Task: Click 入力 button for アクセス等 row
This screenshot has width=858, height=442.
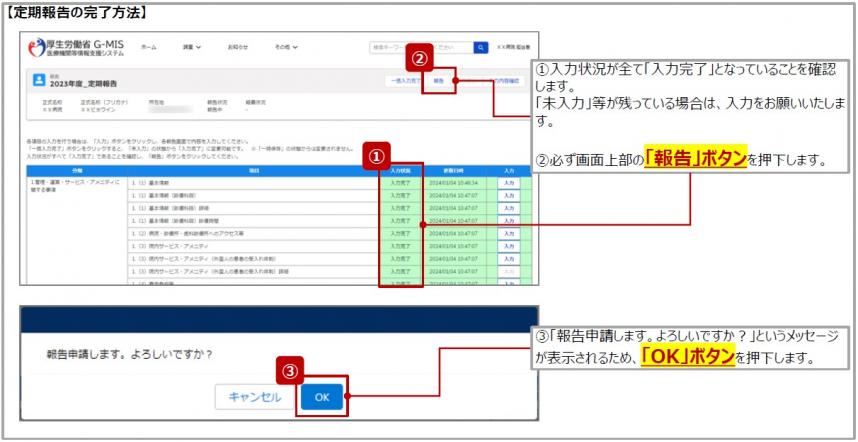Action: pos(508,233)
